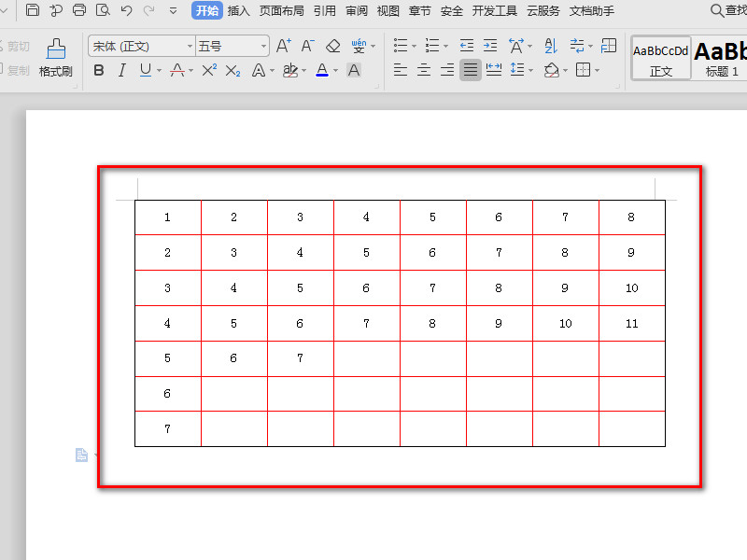747x560 pixels.
Task: Open the line spacing dropdown arrow
Action: click(x=530, y=71)
